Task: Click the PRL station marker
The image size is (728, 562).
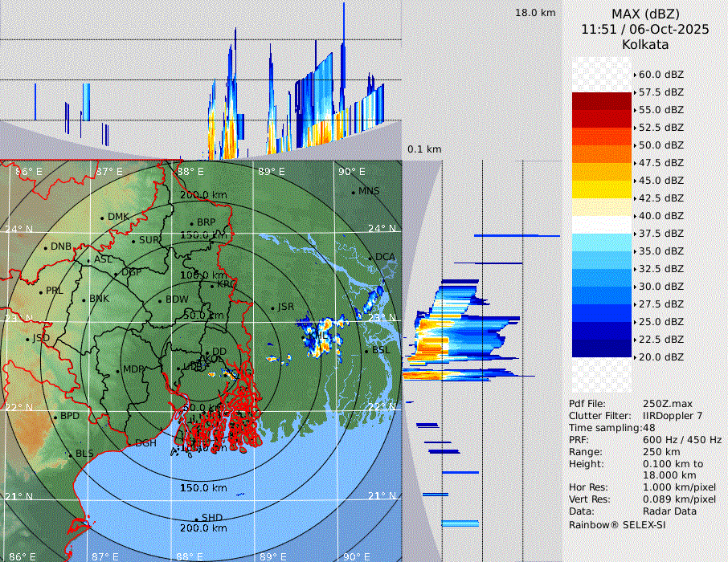Action: tap(40, 291)
